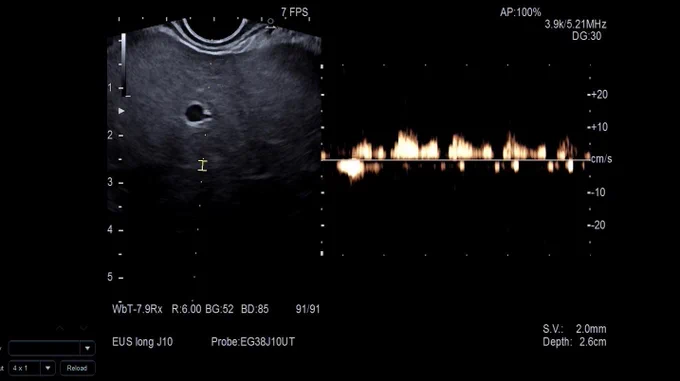Click the 'cm/s' velocity unit label
The image size is (680, 381).
click(x=601, y=159)
